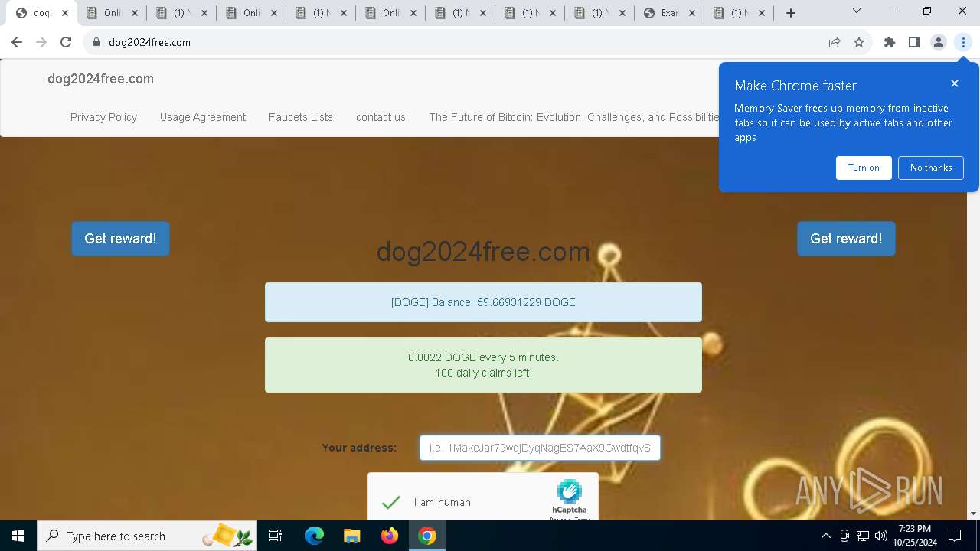This screenshot has height=551, width=980.
Task: Turn on Memory Saver
Action: 864,168
